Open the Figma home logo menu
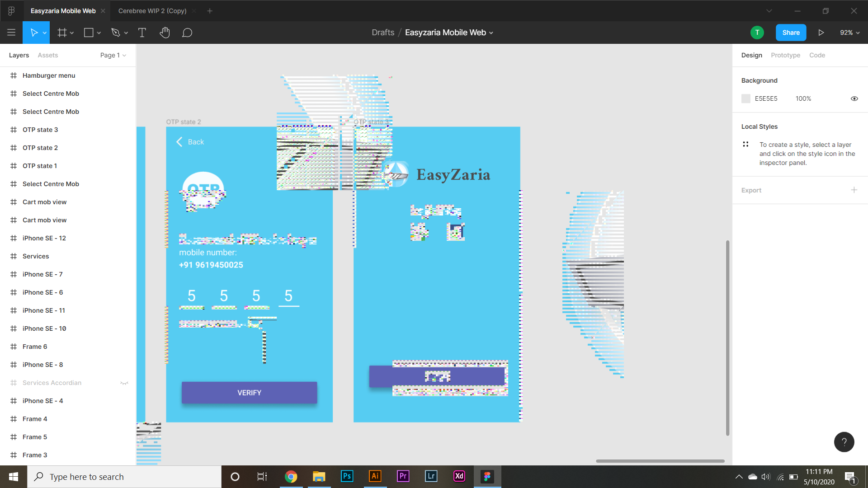Image resolution: width=868 pixels, height=488 pixels. pos(11,11)
